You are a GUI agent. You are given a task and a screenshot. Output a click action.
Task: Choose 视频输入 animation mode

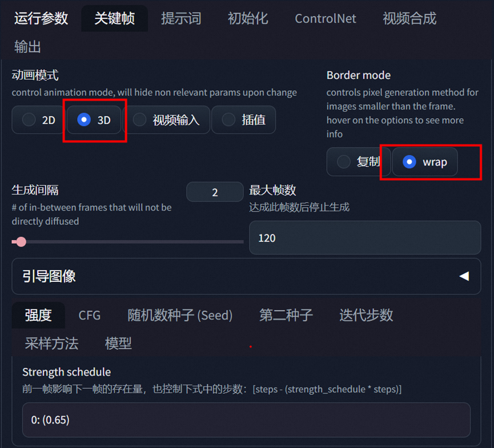pyautogui.click(x=166, y=120)
